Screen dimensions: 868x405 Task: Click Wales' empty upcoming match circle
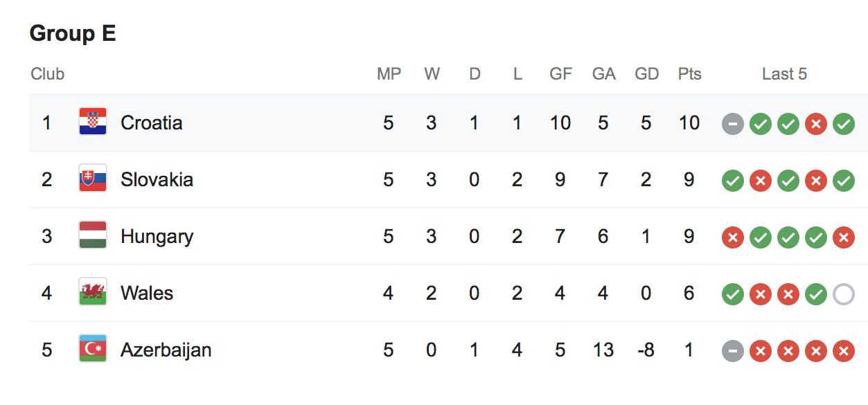(x=843, y=294)
